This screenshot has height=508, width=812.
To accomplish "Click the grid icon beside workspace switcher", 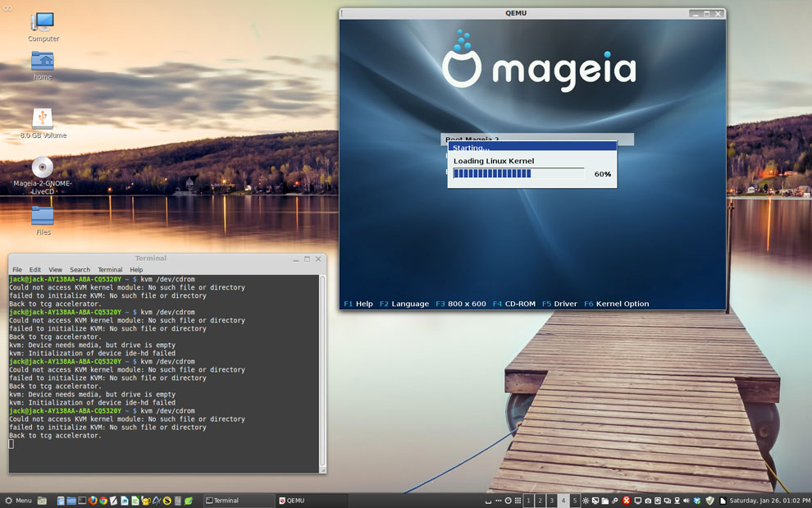I will coord(518,501).
